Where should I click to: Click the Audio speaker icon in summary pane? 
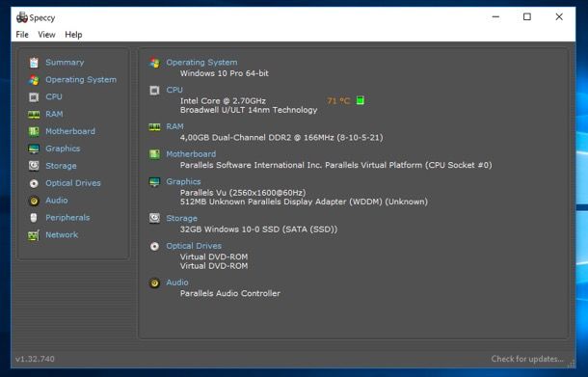coord(154,283)
